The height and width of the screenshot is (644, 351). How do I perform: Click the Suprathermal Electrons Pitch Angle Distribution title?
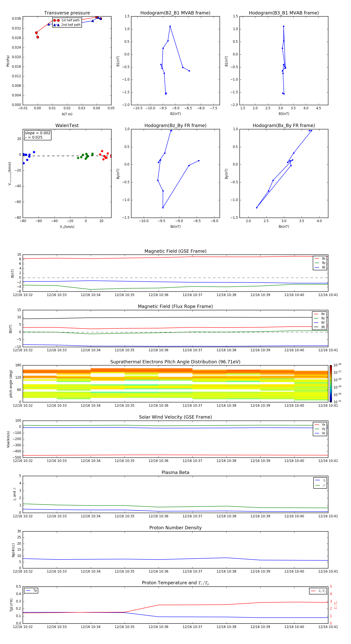[x=175, y=362]
